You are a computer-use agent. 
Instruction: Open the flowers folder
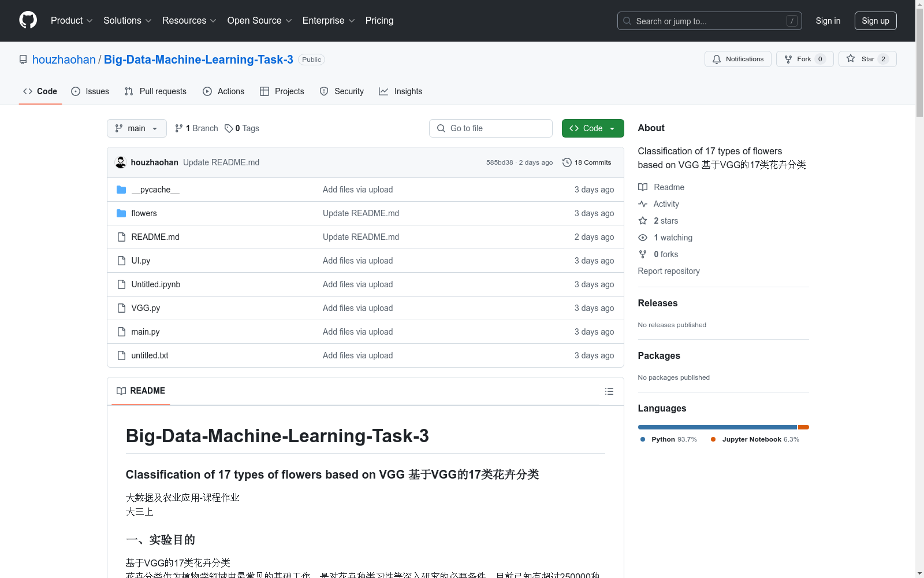click(144, 213)
